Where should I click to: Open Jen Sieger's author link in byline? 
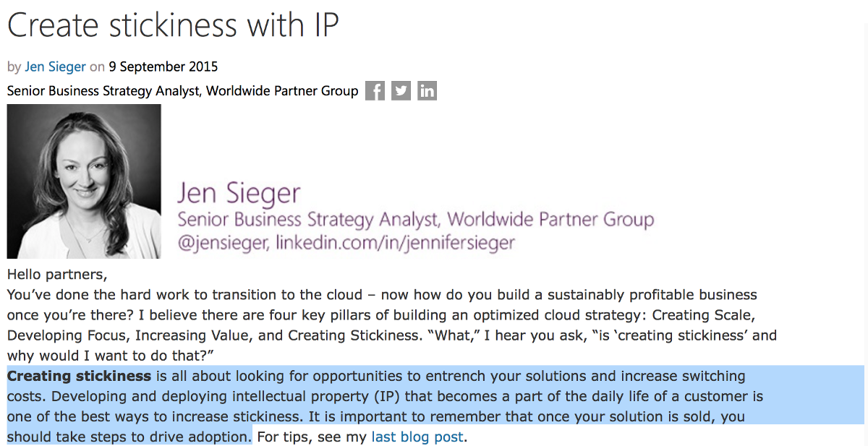pos(55,67)
